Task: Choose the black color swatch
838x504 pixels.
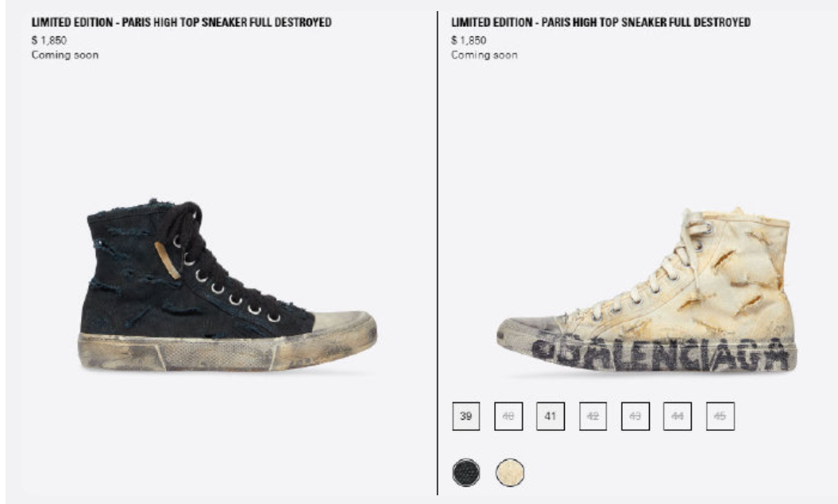Action: tap(466, 472)
